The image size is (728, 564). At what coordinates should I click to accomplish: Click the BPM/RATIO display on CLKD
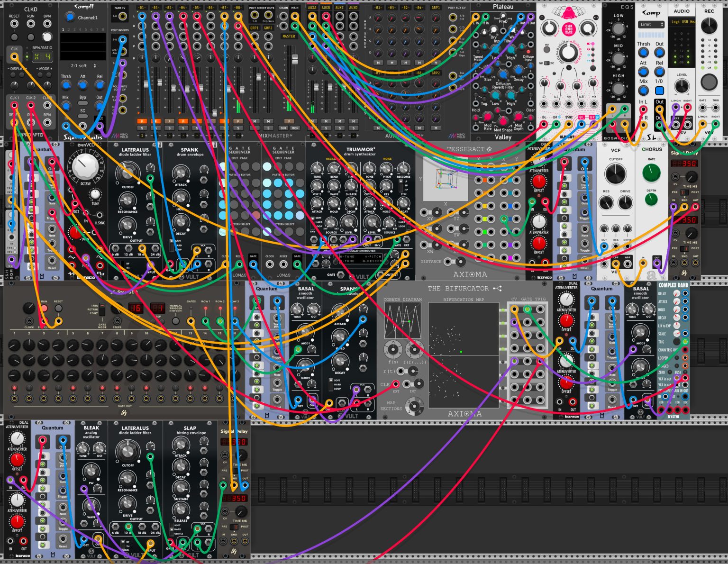click(x=42, y=57)
